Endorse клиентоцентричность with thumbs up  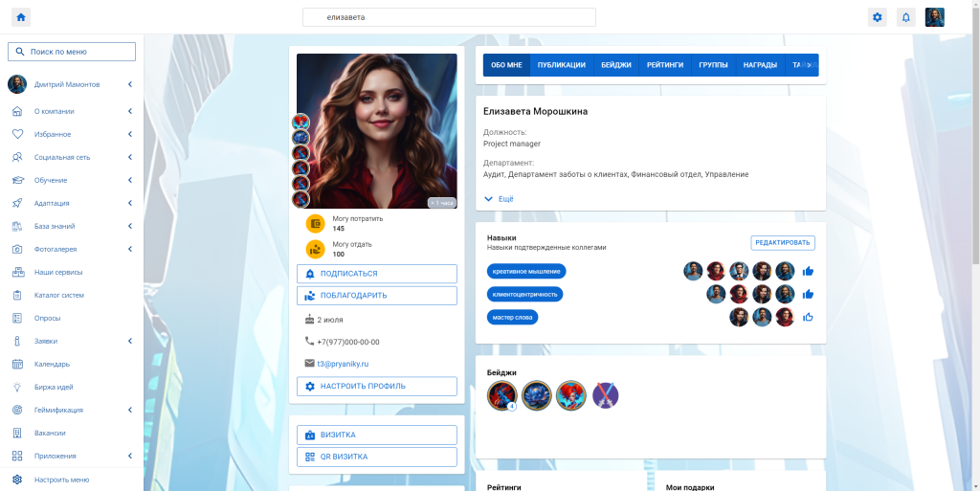pyautogui.click(x=808, y=294)
